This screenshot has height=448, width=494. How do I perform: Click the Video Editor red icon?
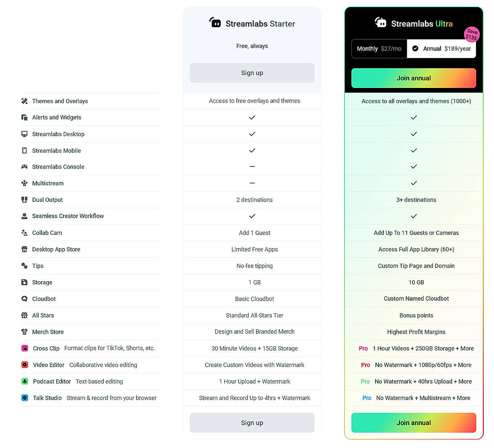tap(25, 365)
